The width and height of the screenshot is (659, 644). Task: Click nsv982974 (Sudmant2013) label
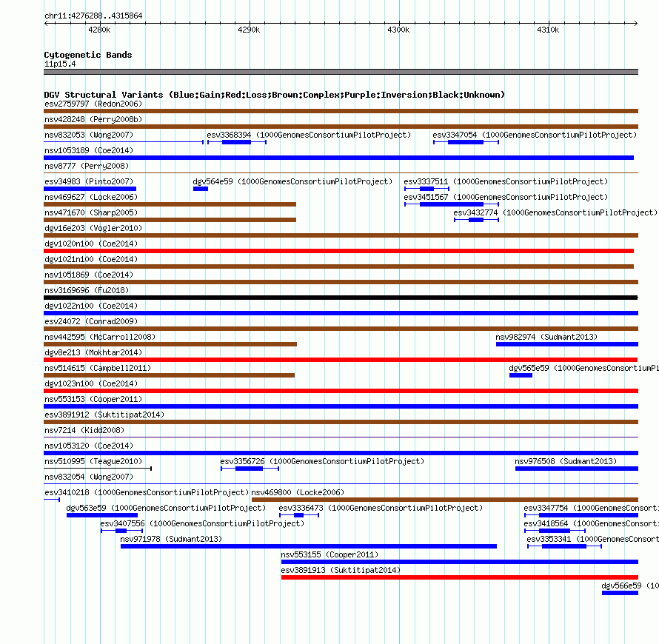coord(546,337)
